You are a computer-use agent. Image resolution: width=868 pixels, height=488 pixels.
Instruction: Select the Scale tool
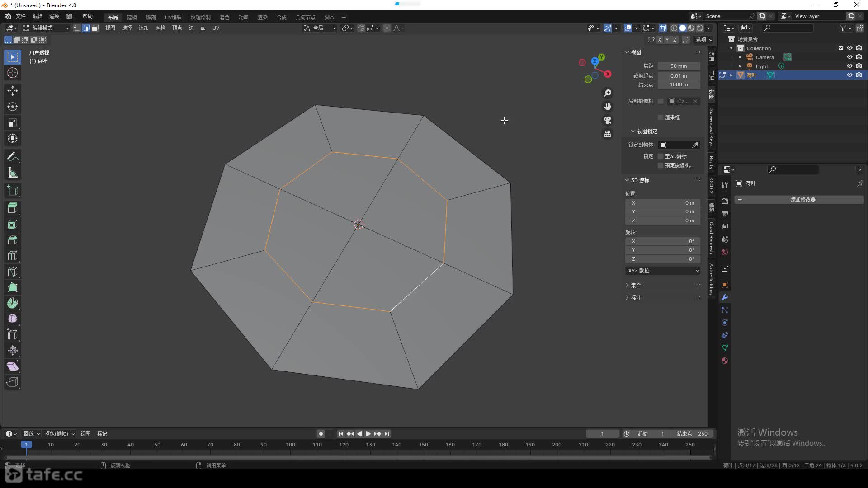tap(13, 122)
